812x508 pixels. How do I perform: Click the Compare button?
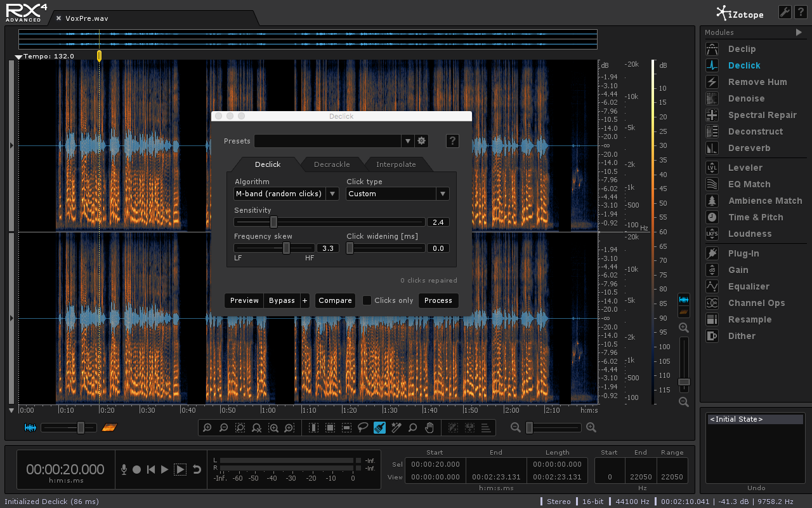[x=335, y=300]
